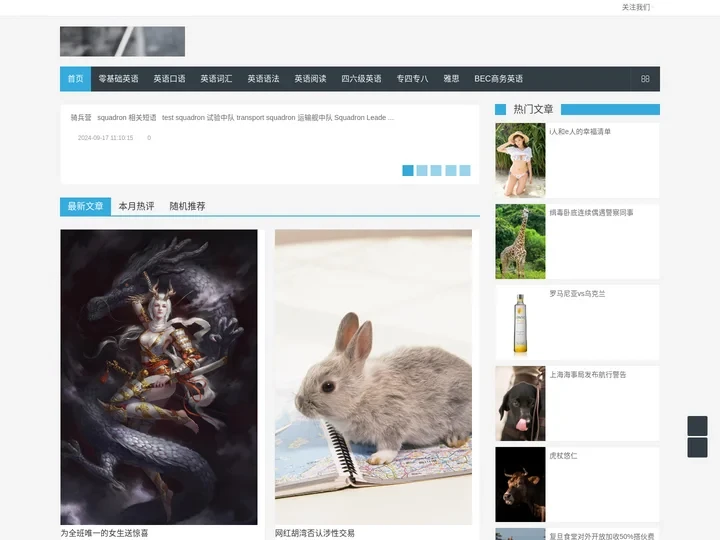Open 四六级英语 navigation item
The width and height of the screenshot is (720, 540).
point(361,79)
